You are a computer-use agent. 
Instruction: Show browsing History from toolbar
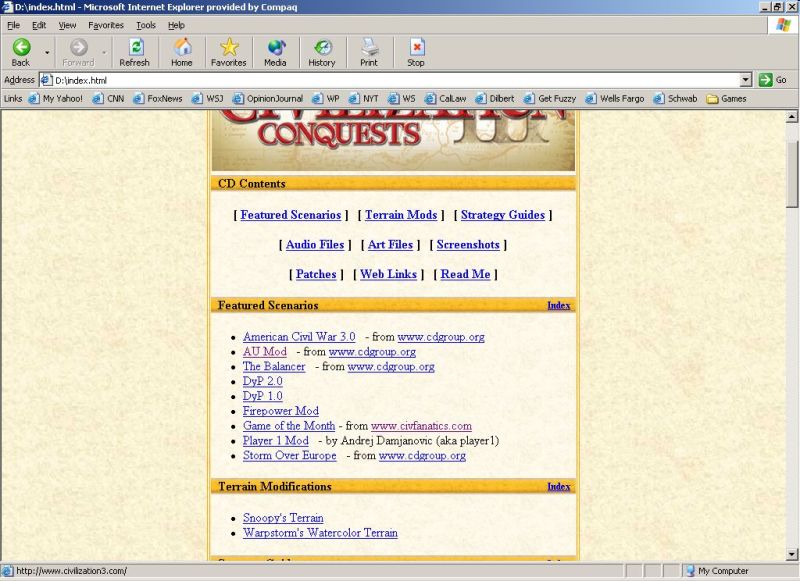click(x=322, y=48)
